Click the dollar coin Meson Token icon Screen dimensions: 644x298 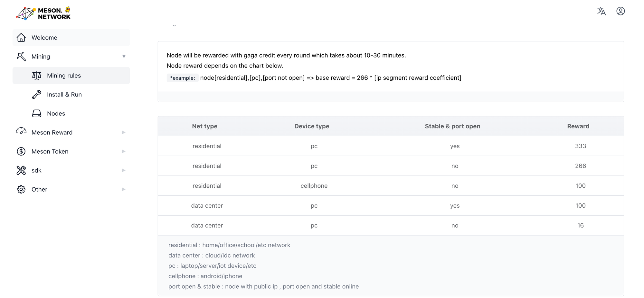(21, 151)
